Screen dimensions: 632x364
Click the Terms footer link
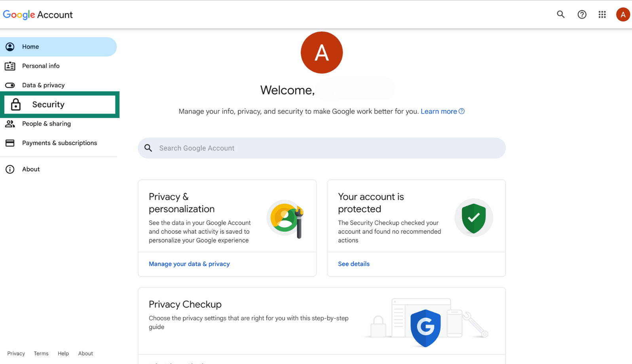(x=41, y=353)
